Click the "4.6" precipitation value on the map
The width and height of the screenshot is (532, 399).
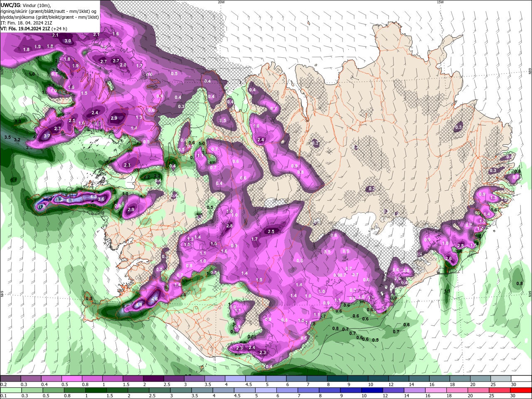tap(155, 299)
